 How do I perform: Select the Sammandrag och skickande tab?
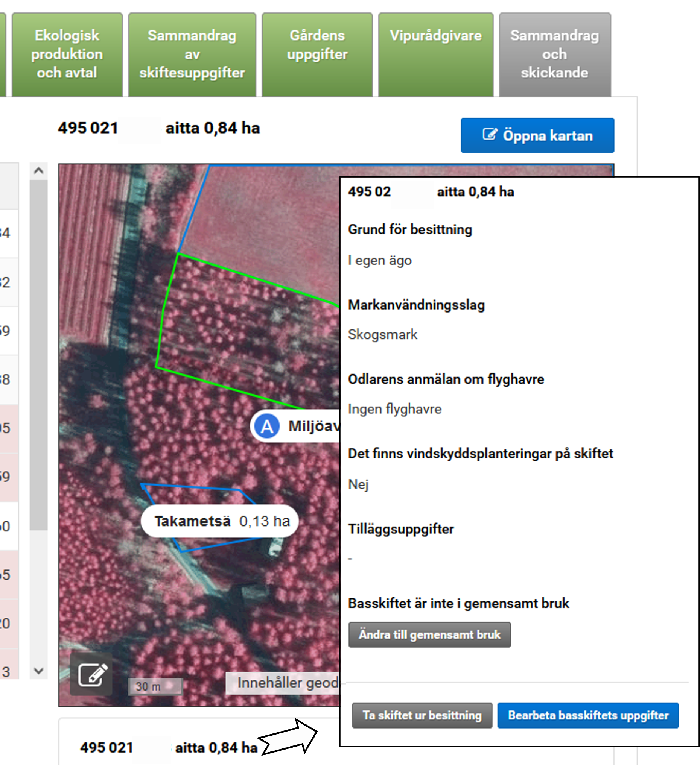coord(555,54)
